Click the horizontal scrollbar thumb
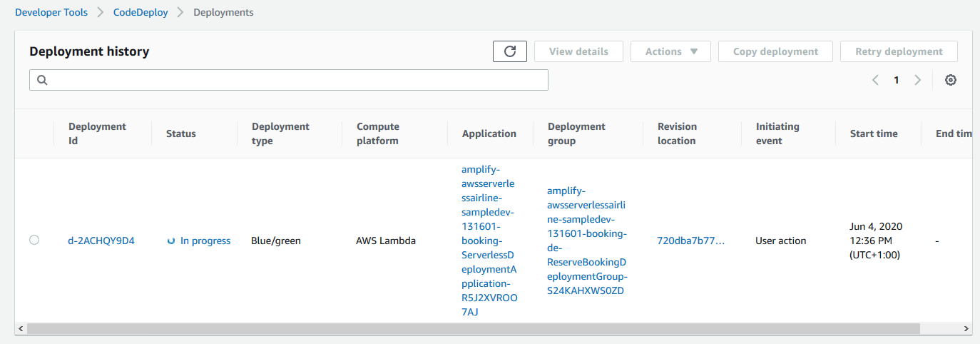This screenshot has height=344, width=980. click(x=474, y=328)
